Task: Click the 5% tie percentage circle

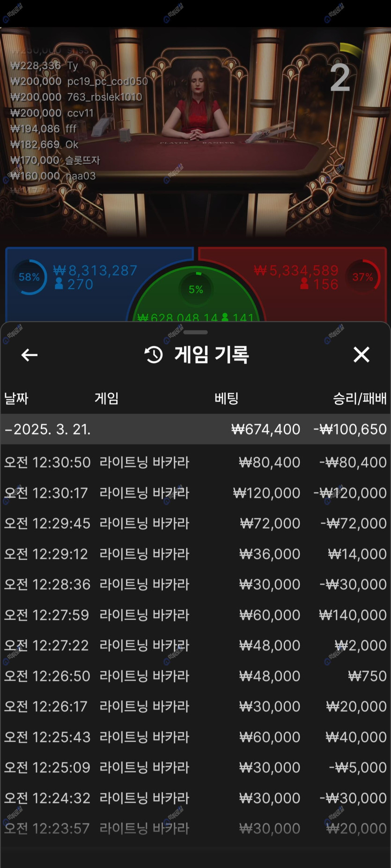Action: click(196, 289)
